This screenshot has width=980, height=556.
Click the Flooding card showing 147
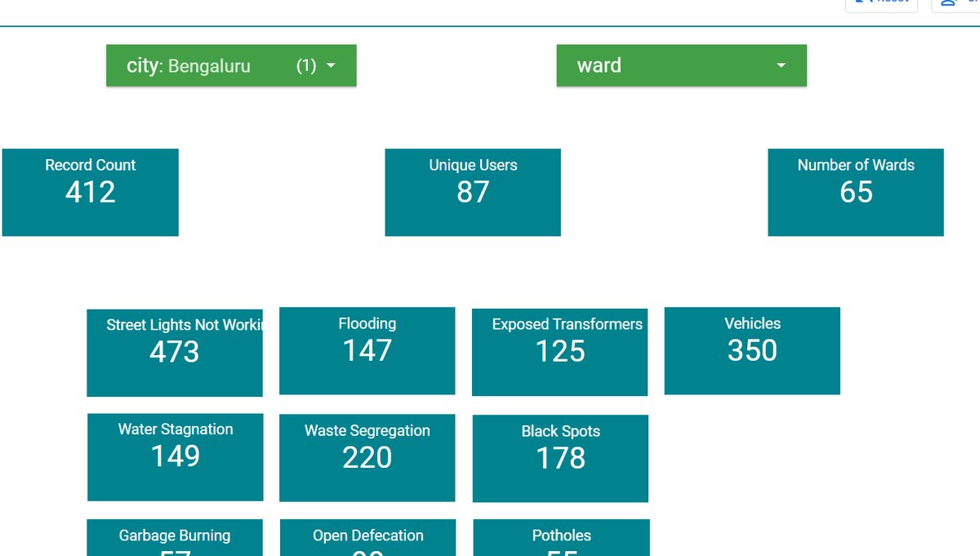pyautogui.click(x=367, y=351)
